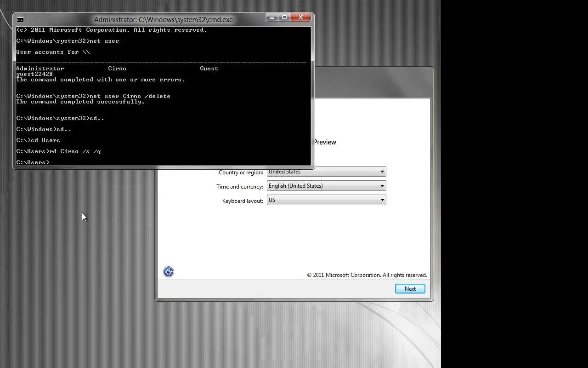Viewport: 588px width, 368px height.
Task: Open the Time and currency dropdown
Action: click(326, 186)
